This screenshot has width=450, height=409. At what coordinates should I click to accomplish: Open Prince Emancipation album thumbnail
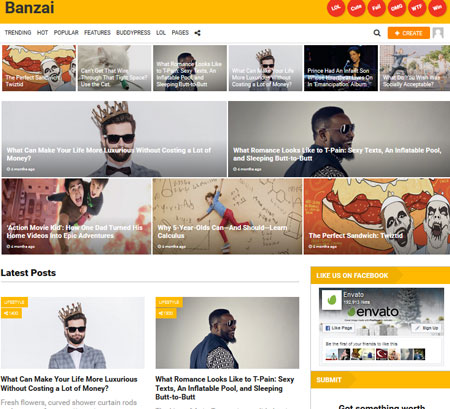point(341,68)
